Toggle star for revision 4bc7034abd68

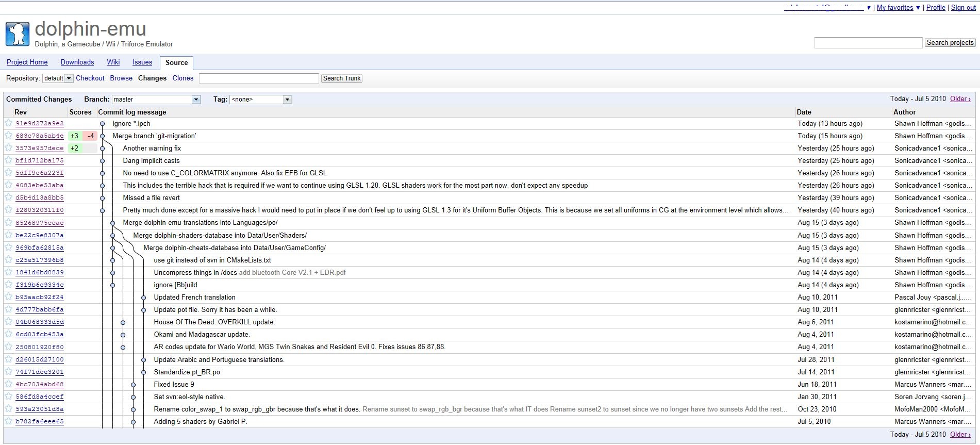click(9, 384)
